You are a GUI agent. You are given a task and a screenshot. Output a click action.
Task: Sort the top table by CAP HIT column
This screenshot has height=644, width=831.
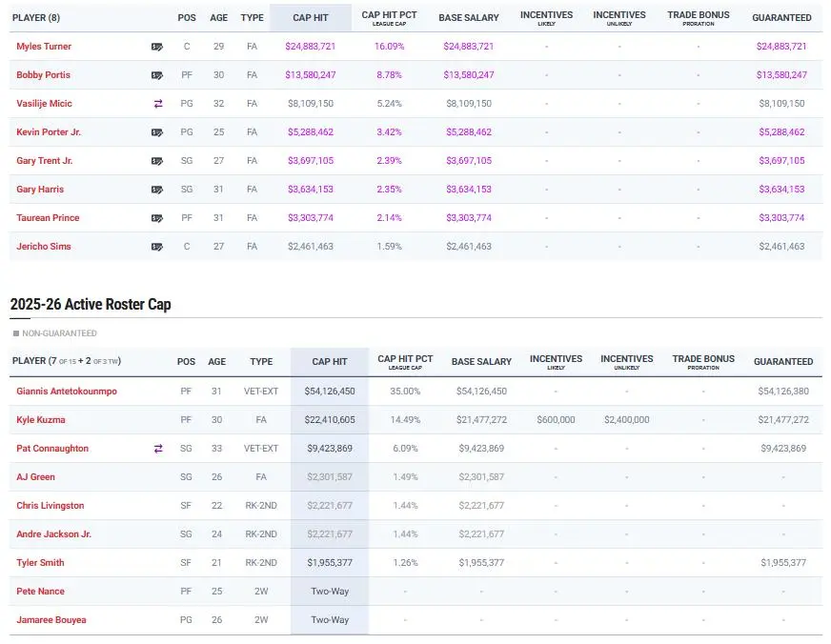(x=310, y=18)
